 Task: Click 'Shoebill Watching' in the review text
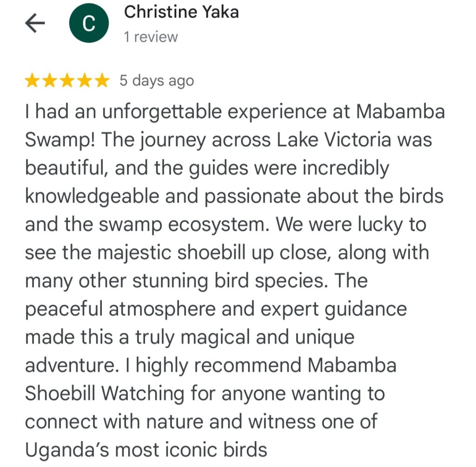(x=105, y=394)
